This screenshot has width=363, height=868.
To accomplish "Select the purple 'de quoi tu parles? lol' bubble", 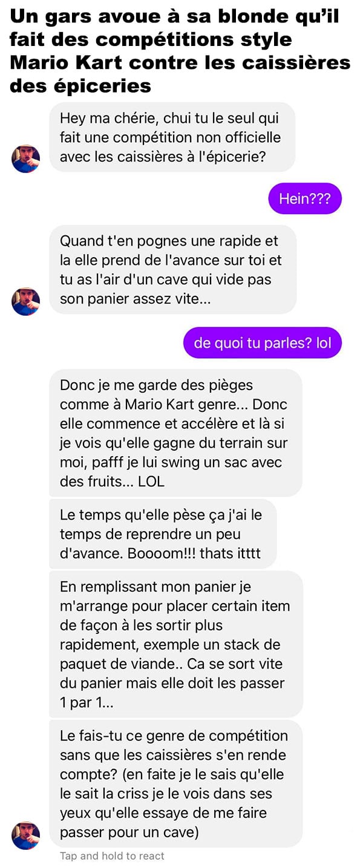I will coord(263,344).
